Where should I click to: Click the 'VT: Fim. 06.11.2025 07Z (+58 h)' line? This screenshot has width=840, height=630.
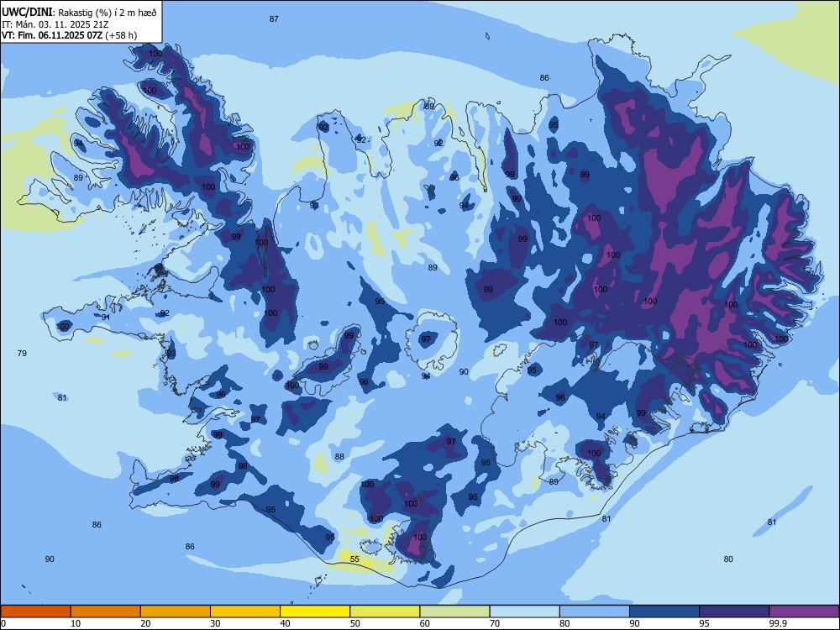pos(69,35)
